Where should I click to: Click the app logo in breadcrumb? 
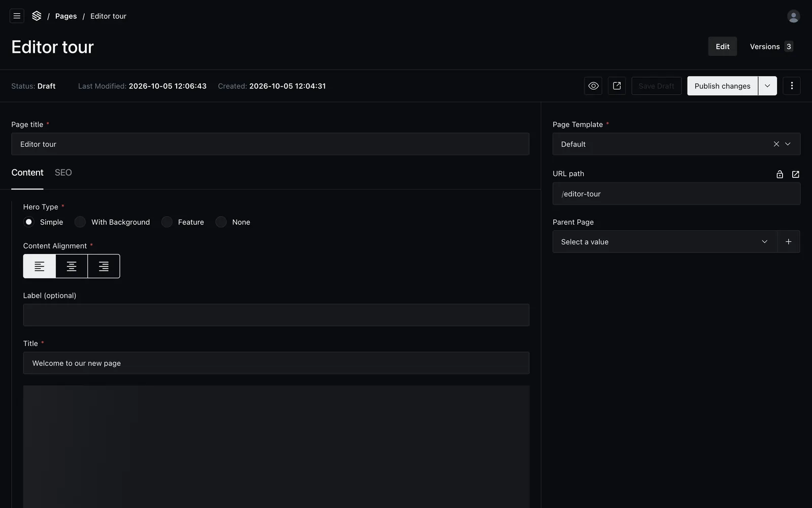(x=37, y=16)
